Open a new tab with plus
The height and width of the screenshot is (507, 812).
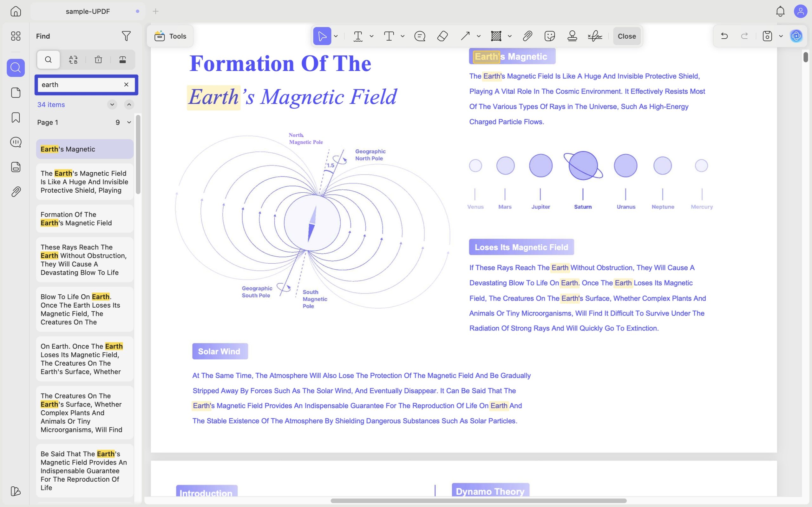(x=156, y=11)
